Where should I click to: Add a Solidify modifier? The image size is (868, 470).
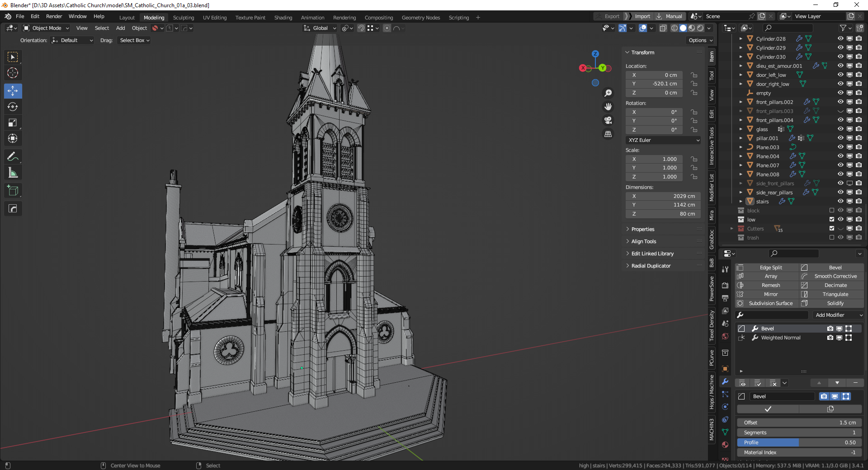[832, 303]
